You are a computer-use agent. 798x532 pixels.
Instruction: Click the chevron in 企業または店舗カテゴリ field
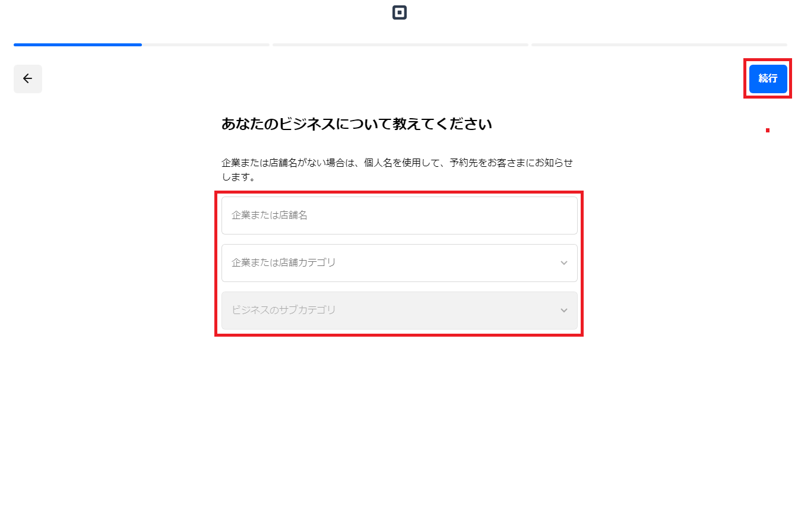(563, 263)
